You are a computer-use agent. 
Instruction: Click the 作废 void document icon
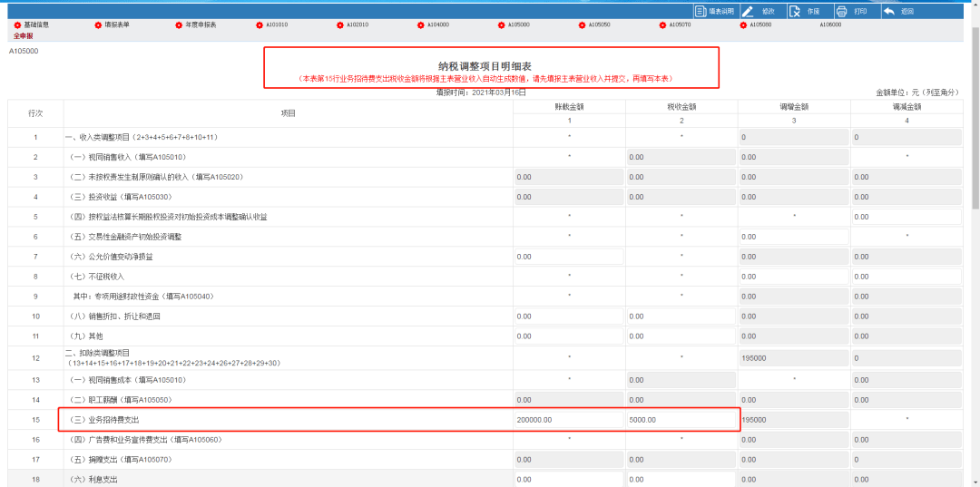pos(795,11)
